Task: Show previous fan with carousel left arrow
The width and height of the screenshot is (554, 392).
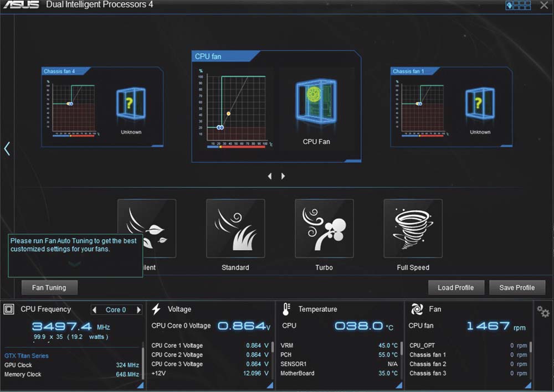Action: [270, 176]
